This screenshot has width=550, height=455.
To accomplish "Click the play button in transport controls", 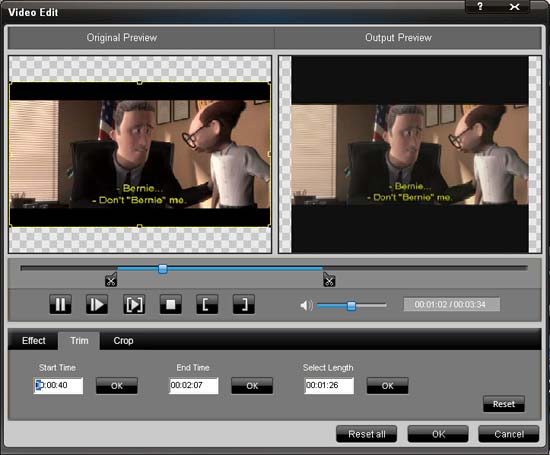I will point(97,304).
